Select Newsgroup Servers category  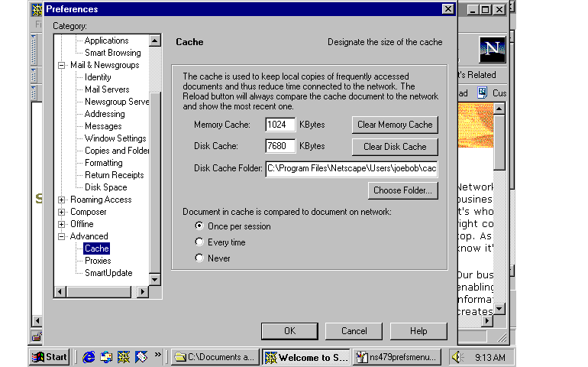[117, 102]
